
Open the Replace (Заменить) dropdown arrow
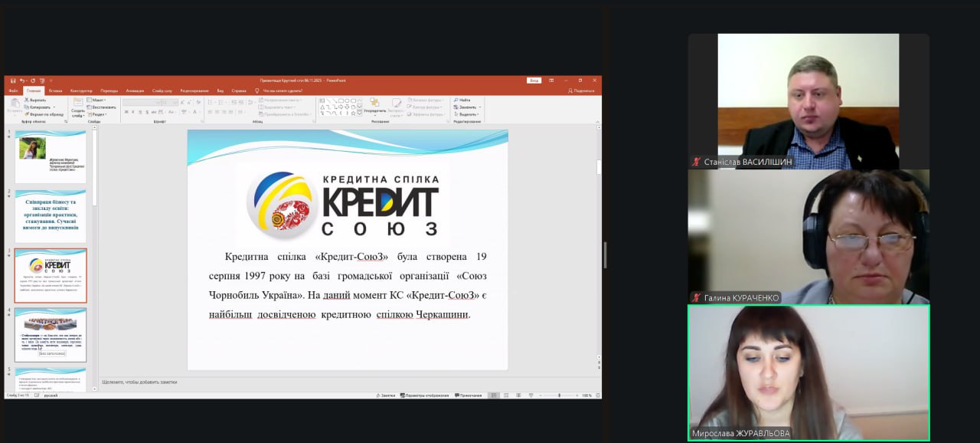pyautogui.click(x=480, y=107)
